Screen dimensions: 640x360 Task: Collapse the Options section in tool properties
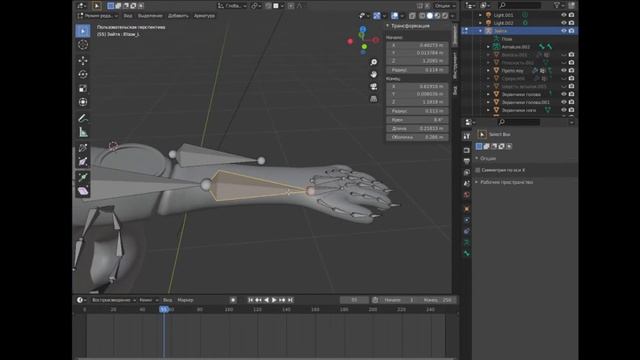coord(477,158)
